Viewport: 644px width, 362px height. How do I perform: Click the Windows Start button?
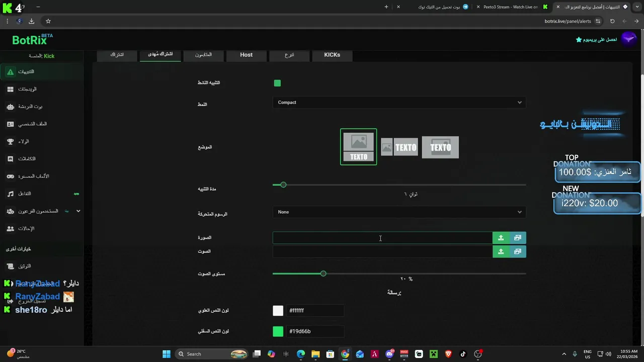click(167, 354)
